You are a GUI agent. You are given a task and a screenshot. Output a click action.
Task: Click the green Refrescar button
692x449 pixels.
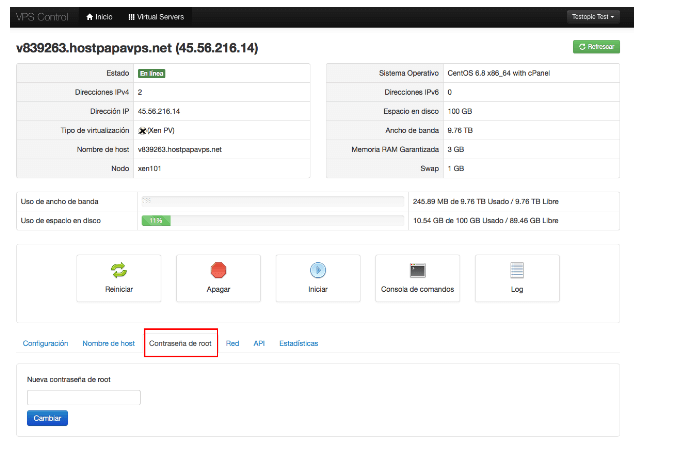(596, 47)
